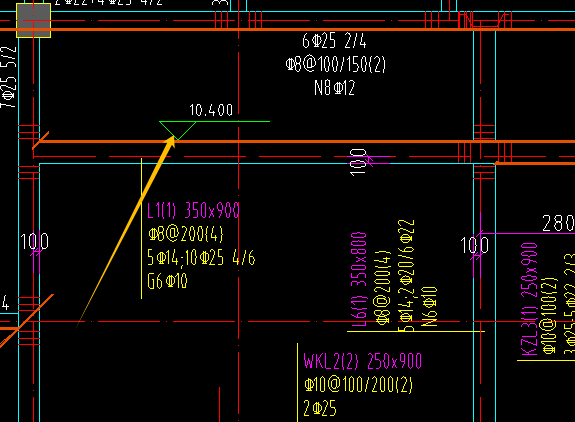
Task: Select the vertical Φ8@200(4) text beside L6(1)
Action: (382, 288)
